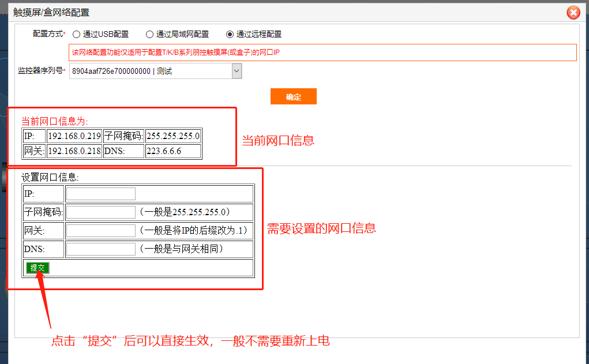The width and height of the screenshot is (589, 364).
Task: Click the orange-bordered network config notice text
Action: tap(176, 52)
